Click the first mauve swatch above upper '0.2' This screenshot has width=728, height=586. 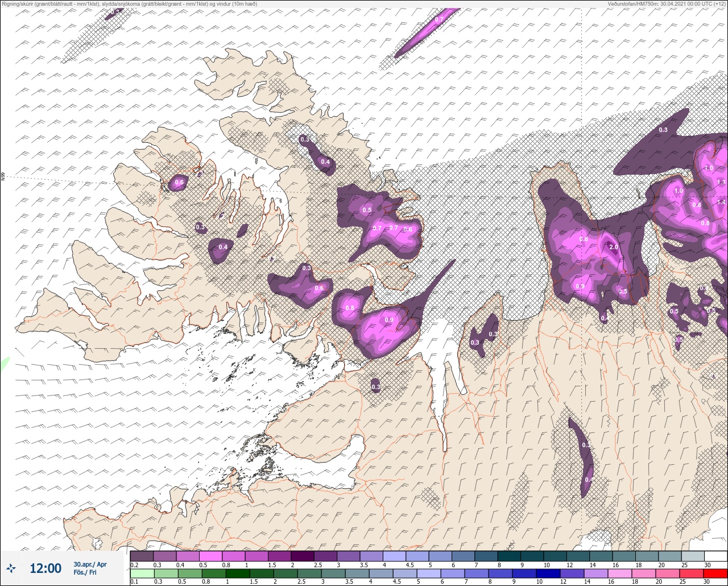coord(142,556)
